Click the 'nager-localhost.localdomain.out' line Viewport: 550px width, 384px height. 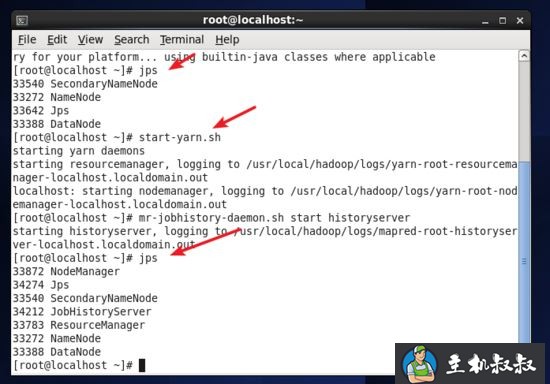pos(110,177)
